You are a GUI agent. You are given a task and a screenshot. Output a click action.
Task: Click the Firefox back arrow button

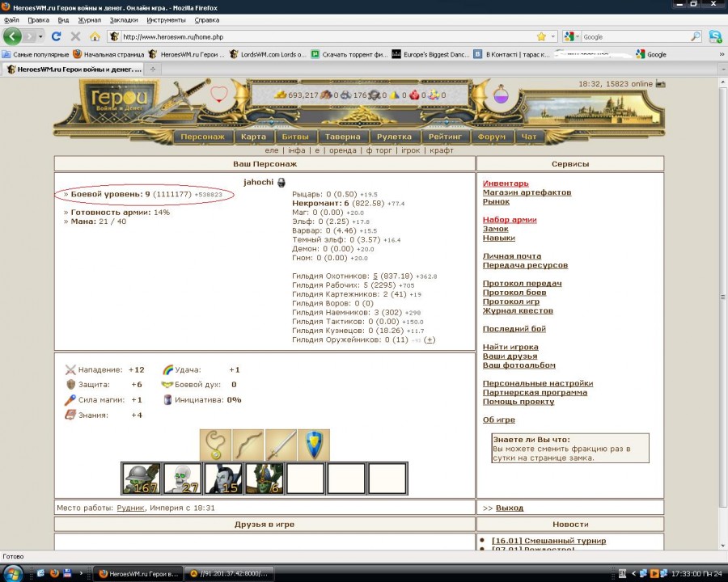[x=12, y=36]
